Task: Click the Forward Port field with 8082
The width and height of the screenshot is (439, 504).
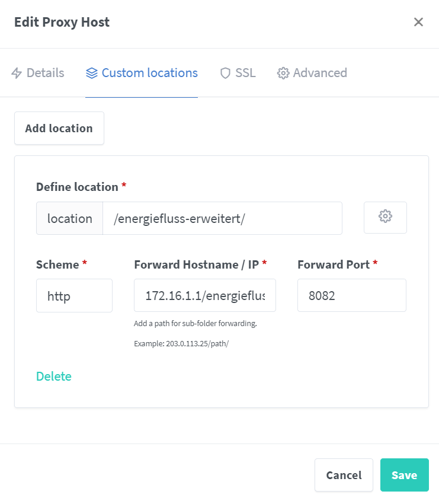Action: 352,295
